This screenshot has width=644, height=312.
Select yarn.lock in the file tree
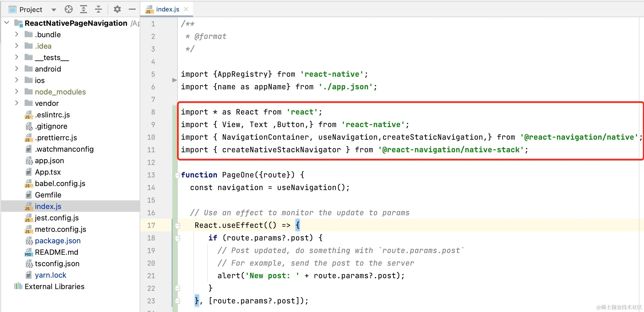(50, 275)
